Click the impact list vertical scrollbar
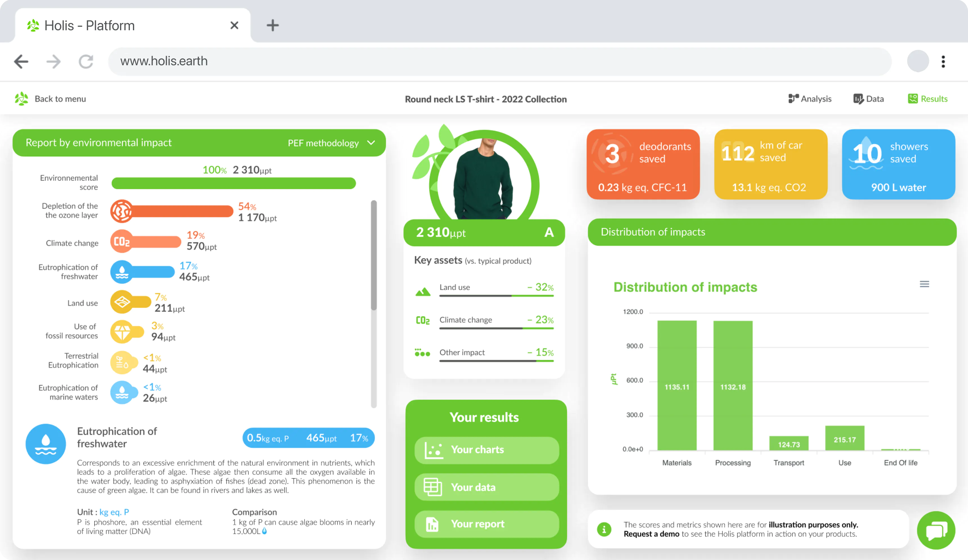This screenshot has height=560, width=968. pos(373,255)
